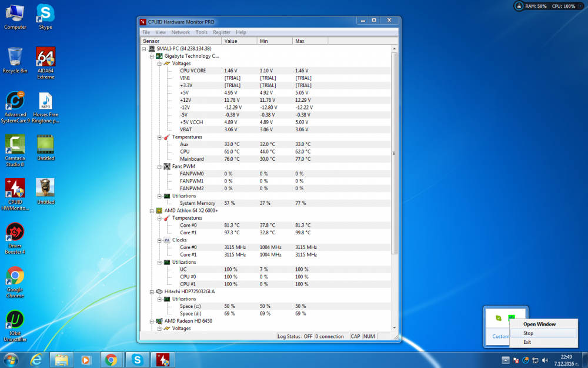Open the Computer desktop icon
This screenshot has width=588, height=368.
tap(15, 17)
